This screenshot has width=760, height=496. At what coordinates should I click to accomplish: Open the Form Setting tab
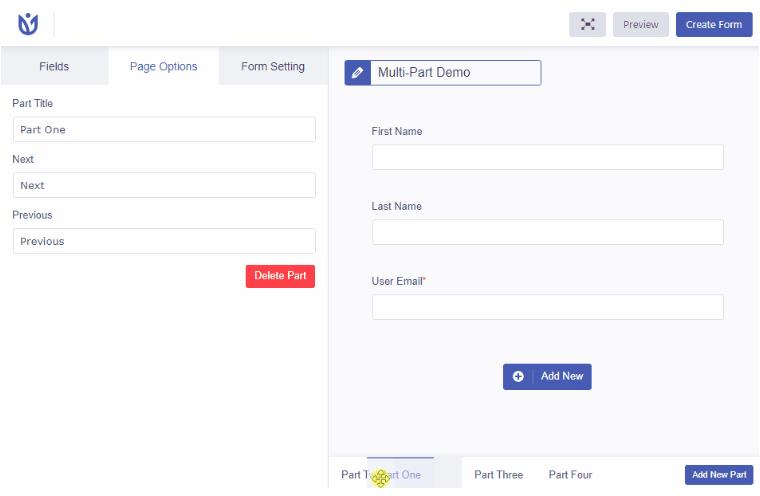273,67
